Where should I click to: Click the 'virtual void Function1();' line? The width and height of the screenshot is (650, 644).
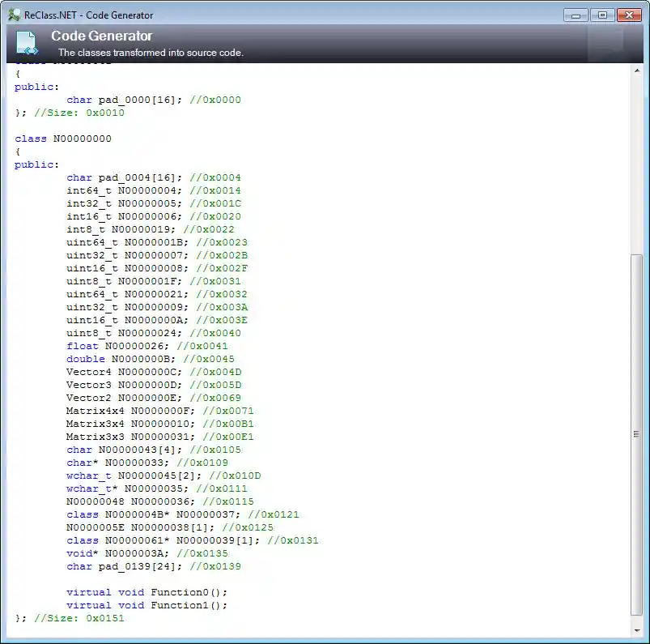(147, 605)
